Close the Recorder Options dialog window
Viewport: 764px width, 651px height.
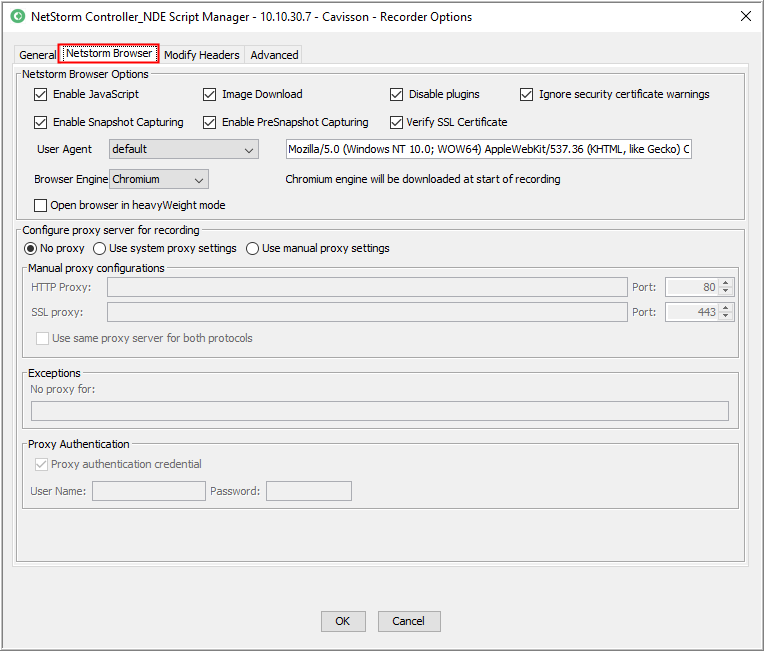tap(745, 16)
